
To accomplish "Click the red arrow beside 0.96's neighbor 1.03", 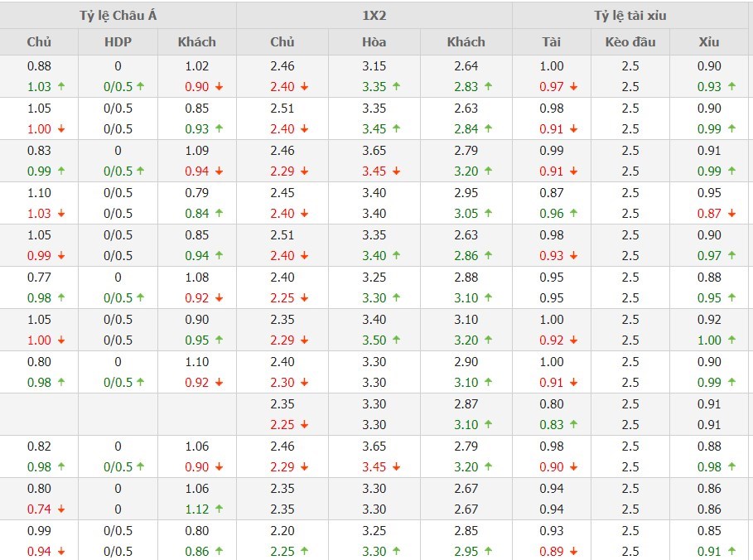I will (60, 213).
